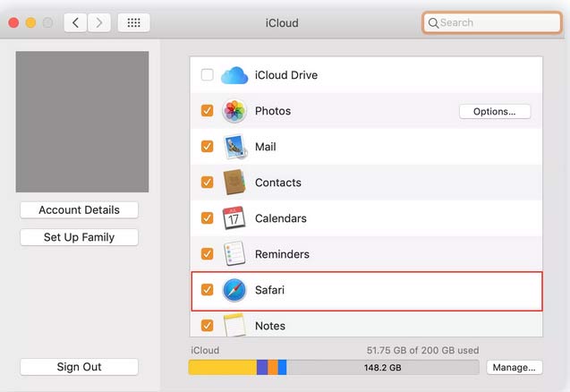The height and width of the screenshot is (392, 570).
Task: Open Manage storage button
Action: coord(514,367)
